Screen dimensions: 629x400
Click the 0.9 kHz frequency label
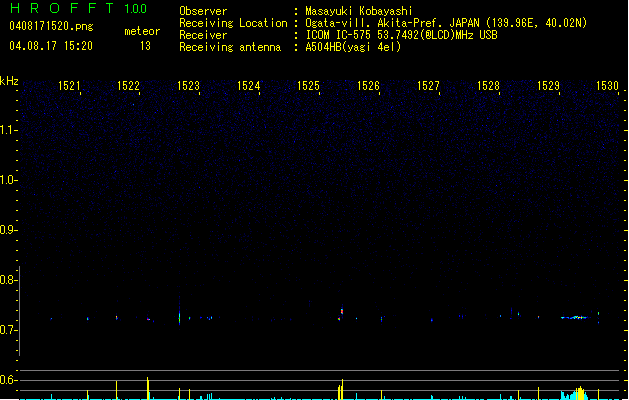(8, 230)
